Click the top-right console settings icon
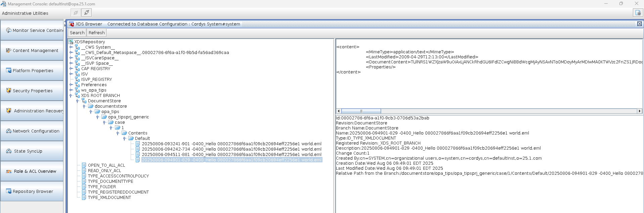Screen dimensions: 644x213 coord(637,13)
